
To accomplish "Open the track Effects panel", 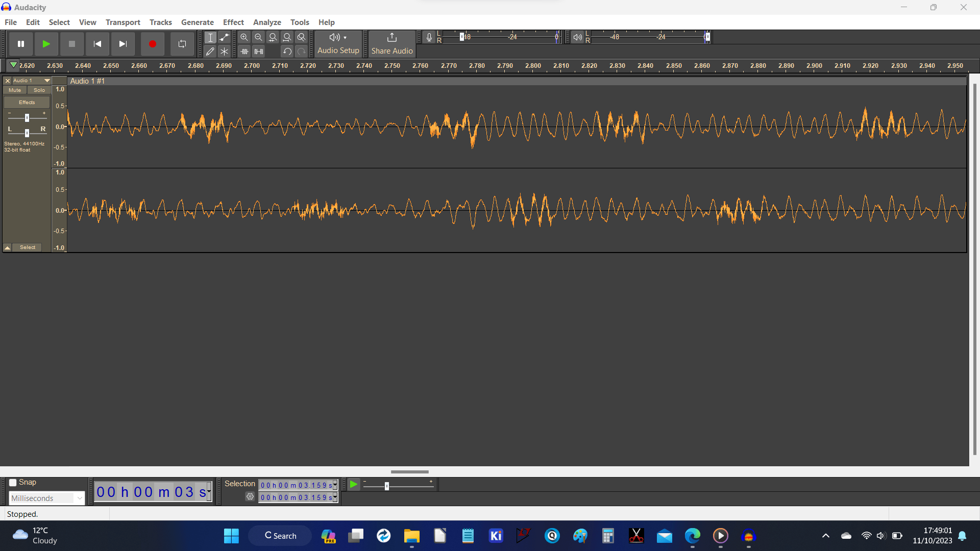I will (x=27, y=103).
